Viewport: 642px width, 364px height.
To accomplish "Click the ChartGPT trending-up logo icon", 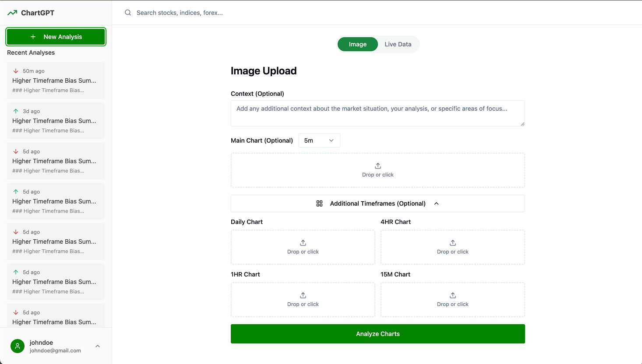I will tap(12, 13).
